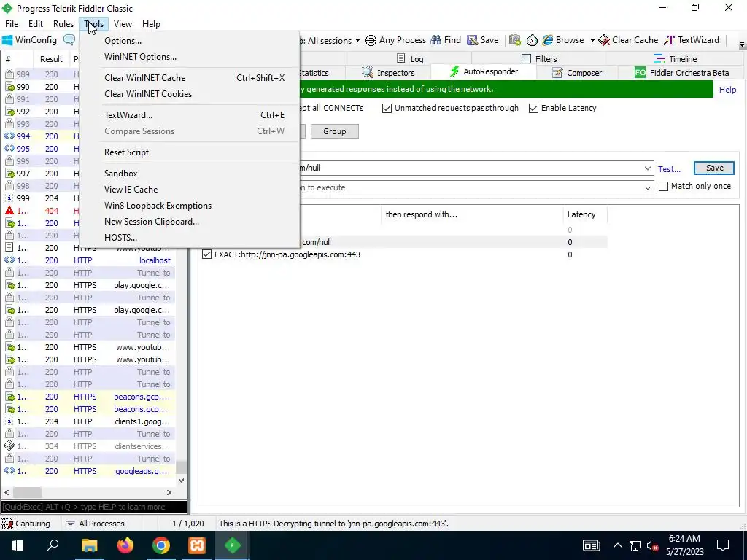Toggle Unmatched requests passthrough checkbox

[387, 108]
